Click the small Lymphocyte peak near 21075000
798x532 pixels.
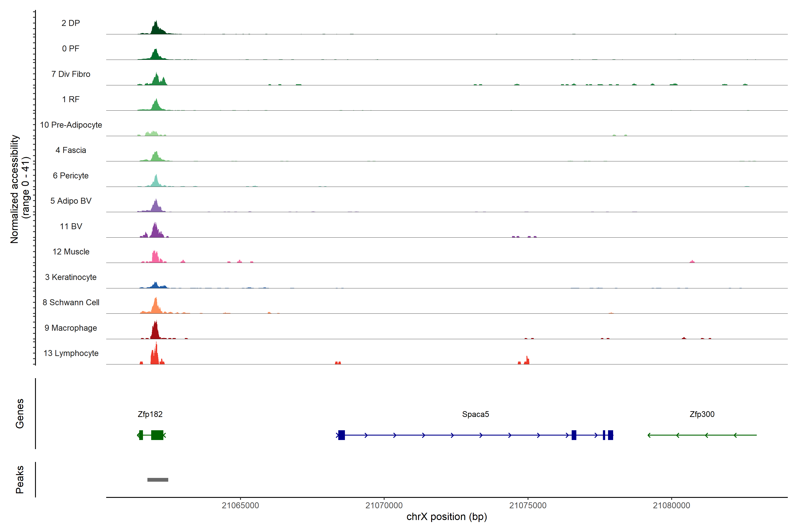527,361
